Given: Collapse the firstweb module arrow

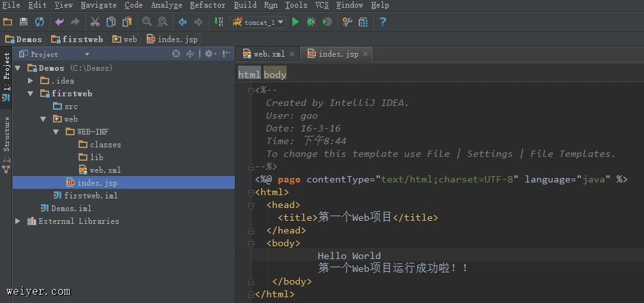Looking at the screenshot, I should (x=31, y=94).
